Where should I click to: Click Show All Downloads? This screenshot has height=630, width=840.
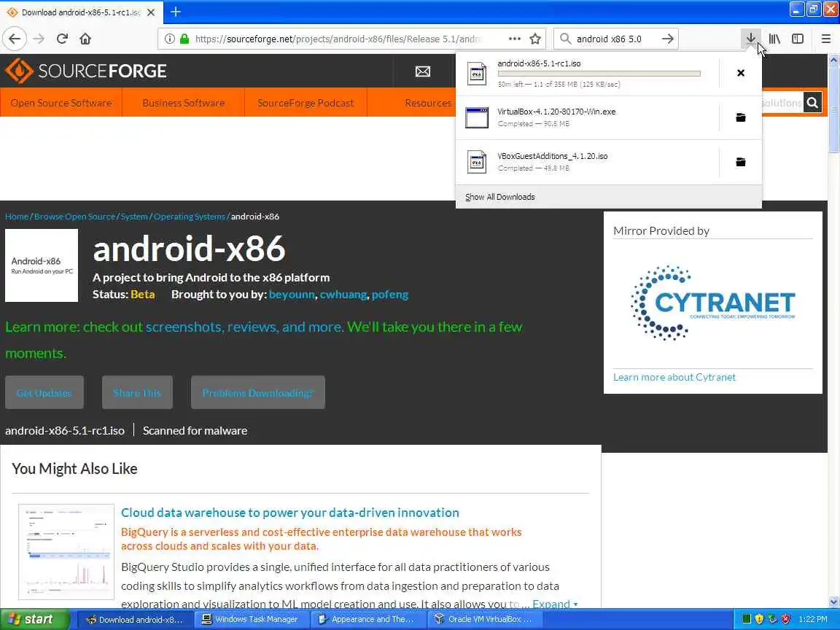(499, 197)
